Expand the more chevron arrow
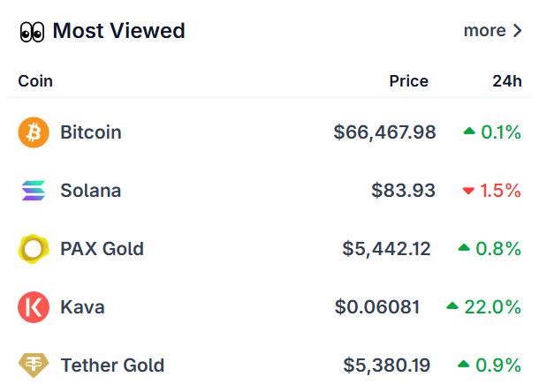The height and width of the screenshot is (392, 539). (518, 31)
